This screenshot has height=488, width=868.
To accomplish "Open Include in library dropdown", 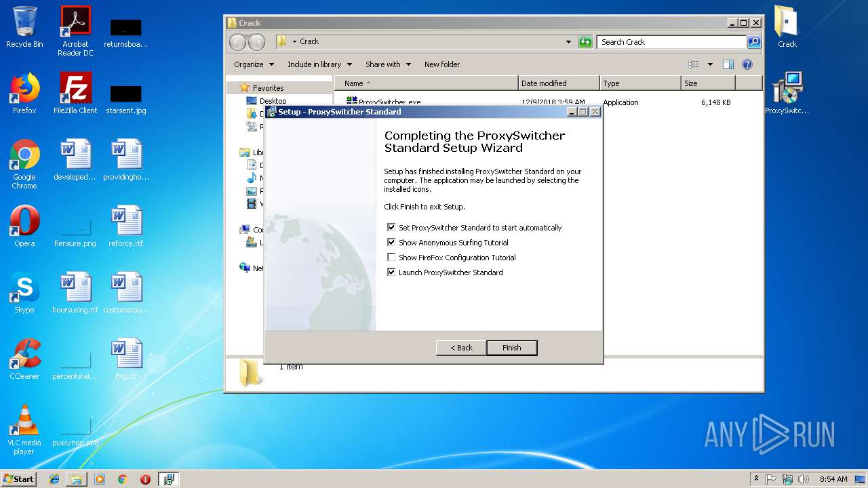I will pos(319,64).
